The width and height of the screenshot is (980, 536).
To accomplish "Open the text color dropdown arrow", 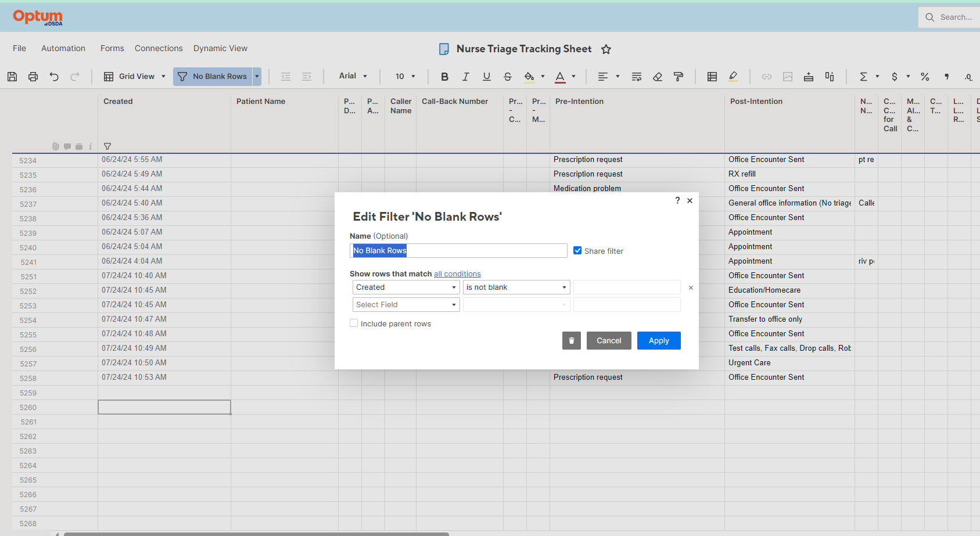I will pos(573,77).
